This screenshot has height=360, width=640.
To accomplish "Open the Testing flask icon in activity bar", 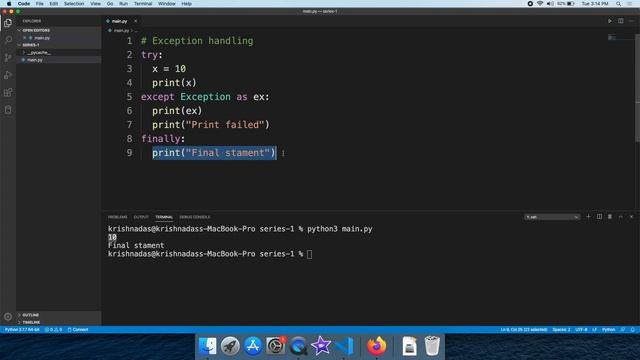I will point(8,110).
